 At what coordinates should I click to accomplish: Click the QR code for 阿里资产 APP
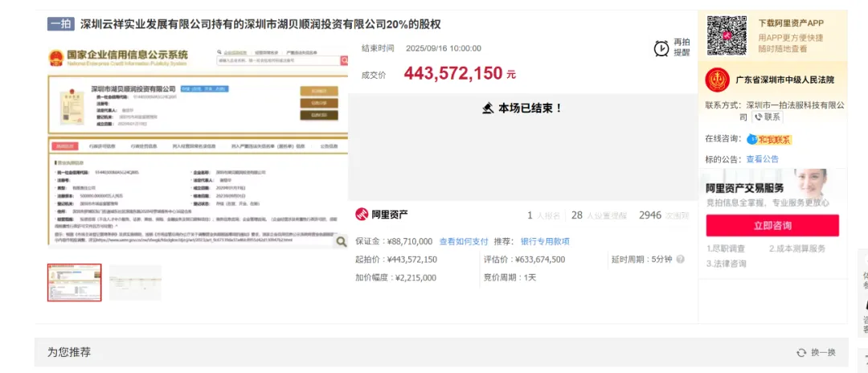tap(727, 35)
